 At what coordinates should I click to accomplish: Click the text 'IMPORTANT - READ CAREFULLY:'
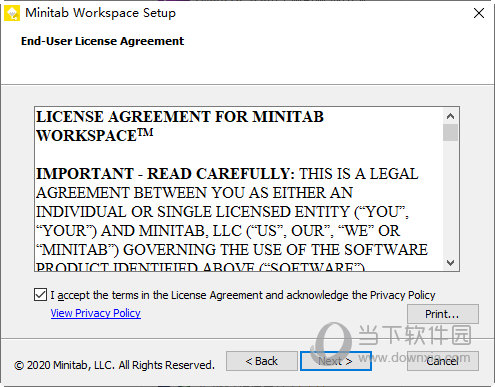coord(165,174)
